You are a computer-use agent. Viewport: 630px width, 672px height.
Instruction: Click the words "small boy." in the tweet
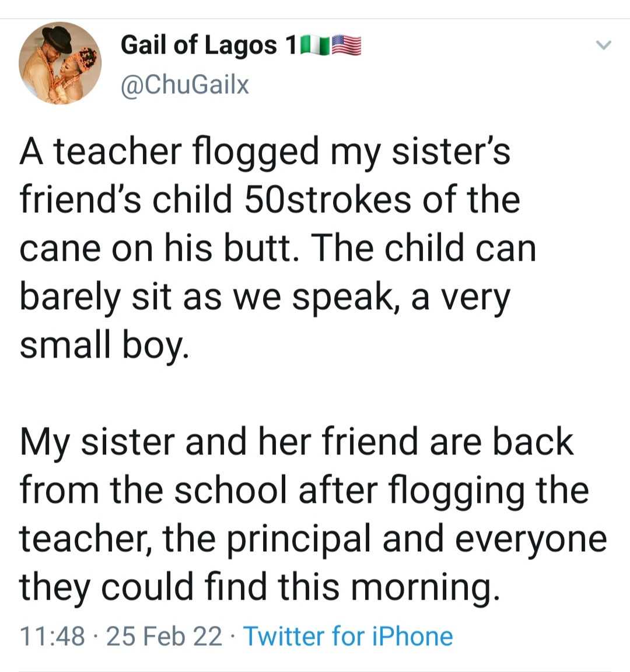pyautogui.click(x=105, y=346)
